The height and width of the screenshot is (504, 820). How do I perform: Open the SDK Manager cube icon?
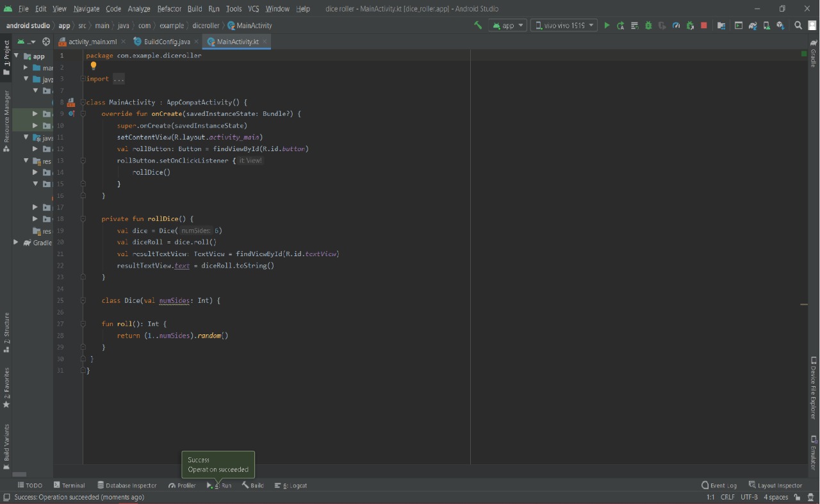[x=780, y=26]
